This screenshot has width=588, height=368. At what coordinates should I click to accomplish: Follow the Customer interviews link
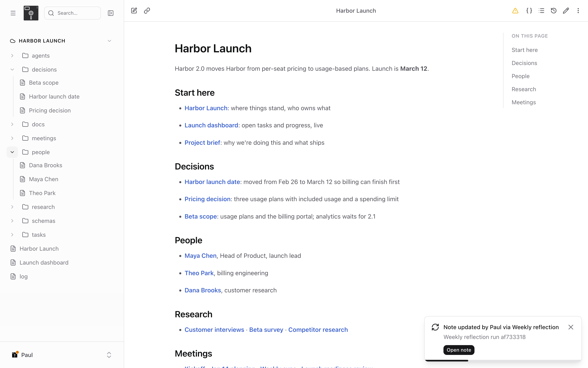pyautogui.click(x=214, y=330)
